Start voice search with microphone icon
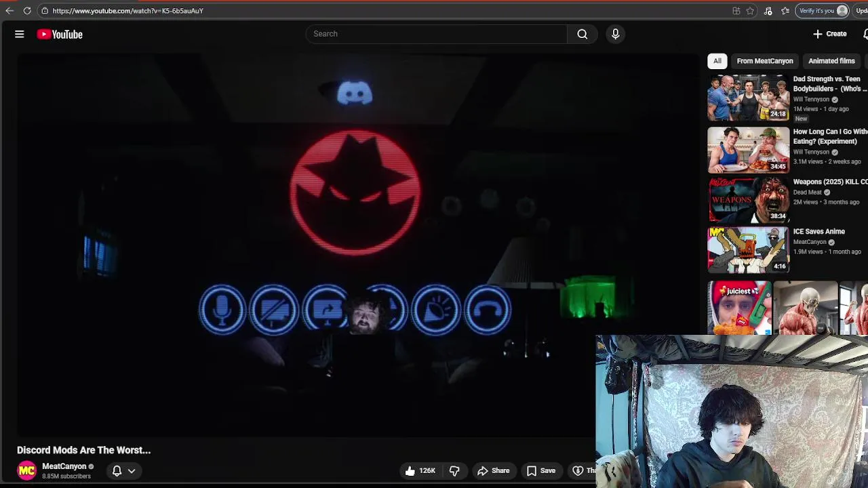The height and width of the screenshot is (488, 868). (x=616, y=34)
